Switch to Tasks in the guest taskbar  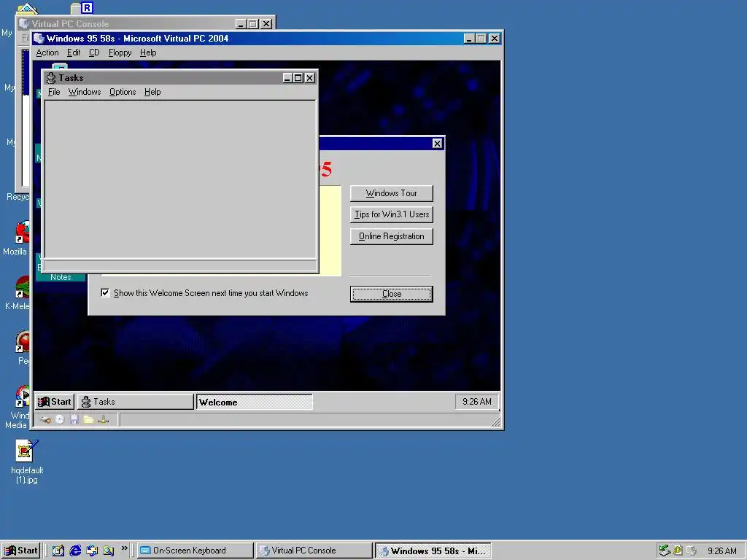pyautogui.click(x=135, y=402)
